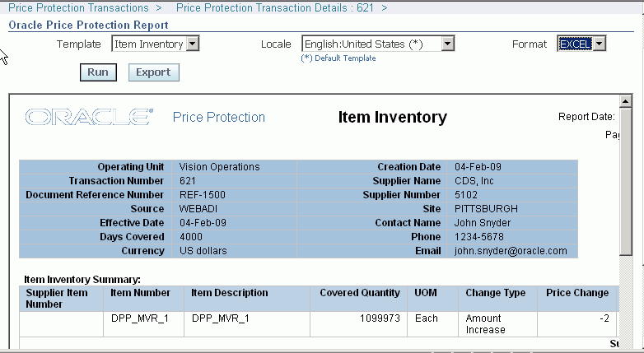This screenshot has height=353, width=644.
Task: Click the Oracle logo in report
Action: point(89,117)
